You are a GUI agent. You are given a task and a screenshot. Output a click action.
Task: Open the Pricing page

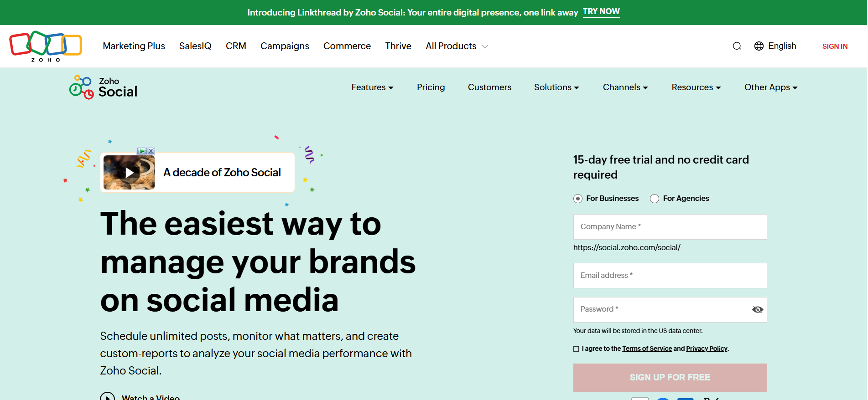pyautogui.click(x=431, y=87)
